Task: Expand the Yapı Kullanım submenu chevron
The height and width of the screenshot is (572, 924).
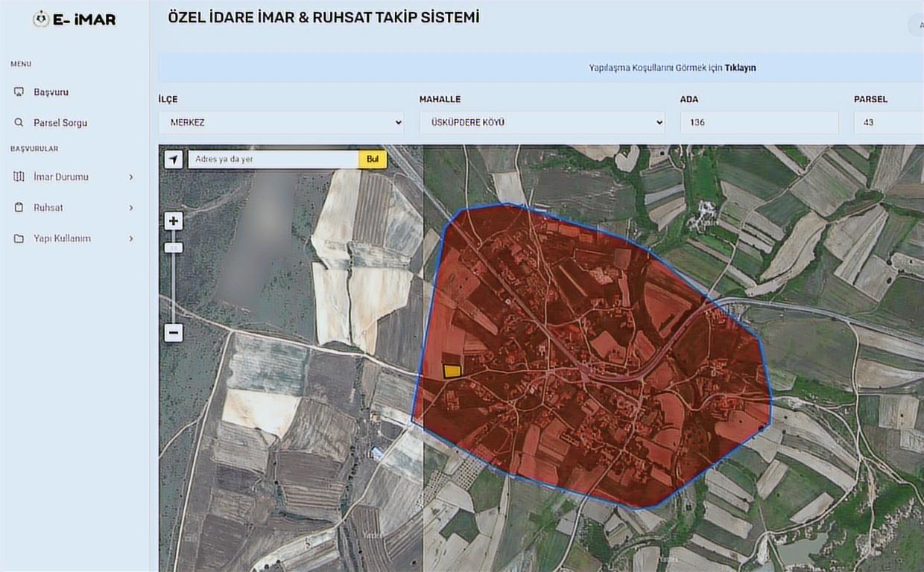Action: (x=131, y=238)
